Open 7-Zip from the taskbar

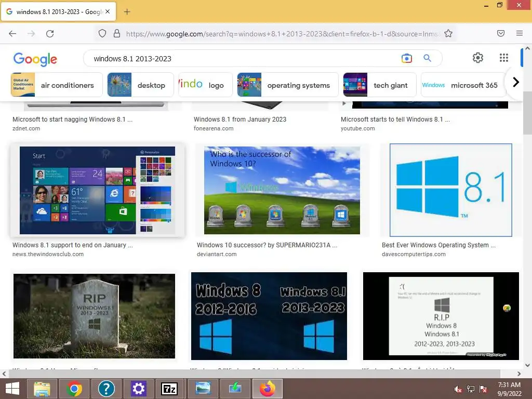170,389
